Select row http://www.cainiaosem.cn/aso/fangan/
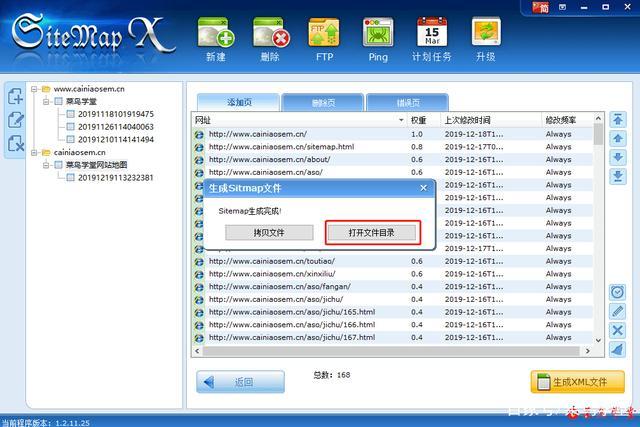Image resolution: width=640 pixels, height=427 pixels. tap(393, 287)
